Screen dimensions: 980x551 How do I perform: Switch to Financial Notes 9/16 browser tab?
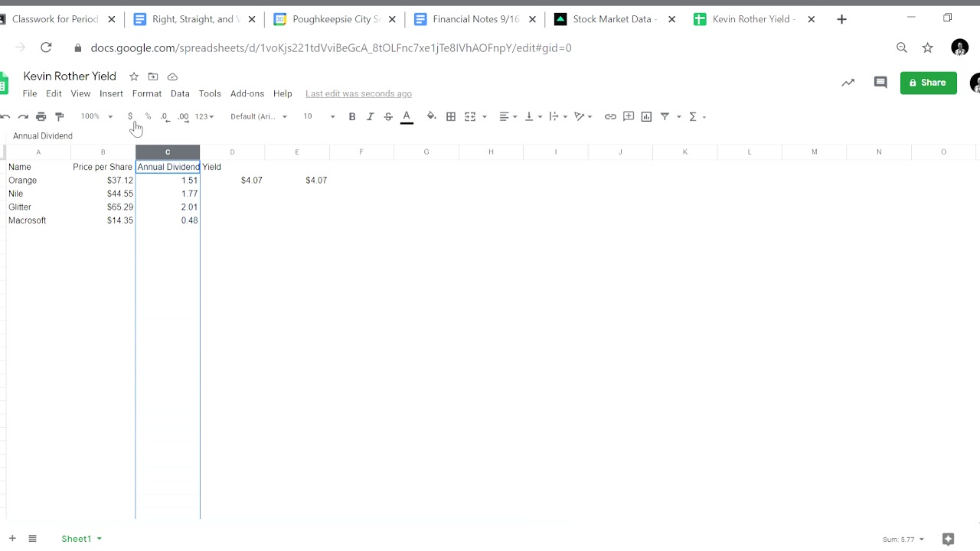475,19
